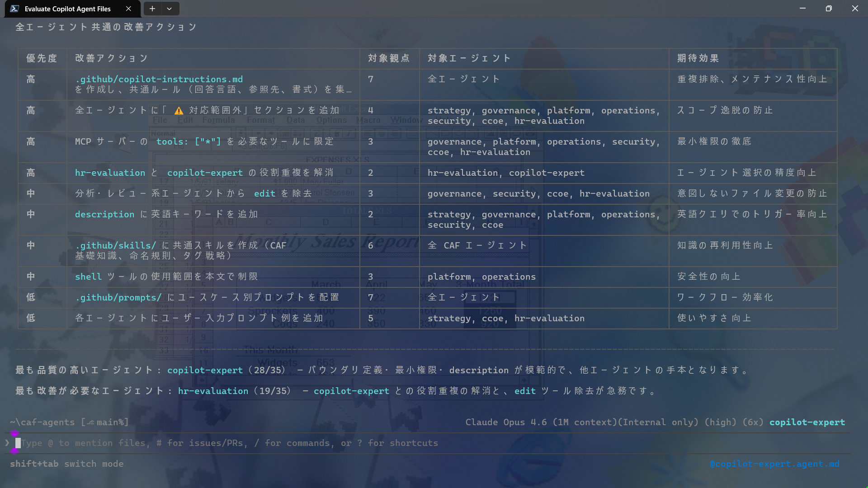Click the PowerShell icon on the terminal tab
Screen dimensions: 868x488
point(15,9)
